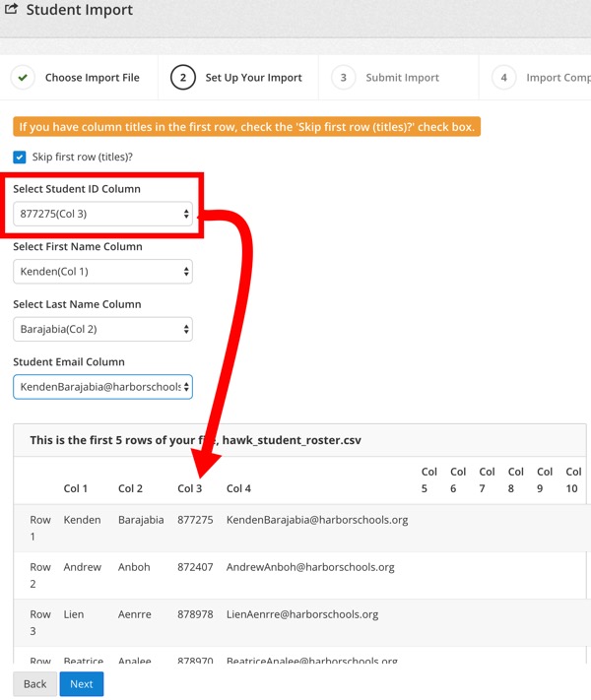Click the Row 2 label
The height and width of the screenshot is (700, 591).
tap(40, 575)
